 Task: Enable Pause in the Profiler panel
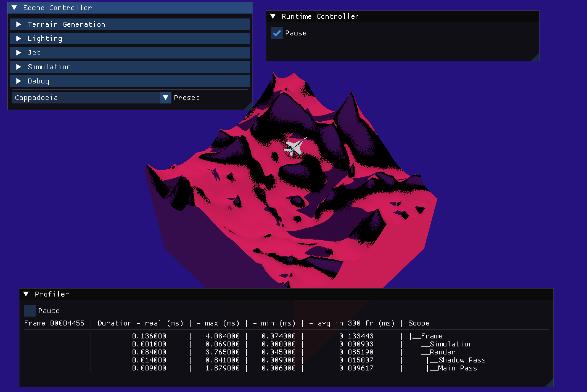pos(30,311)
